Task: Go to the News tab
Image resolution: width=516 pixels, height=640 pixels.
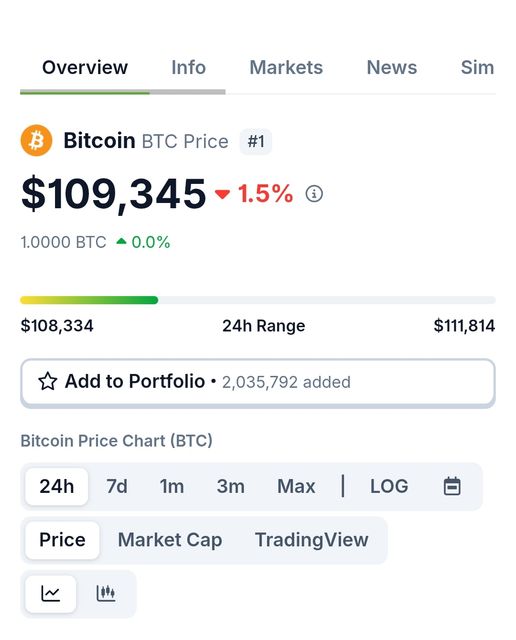Action: pos(391,67)
